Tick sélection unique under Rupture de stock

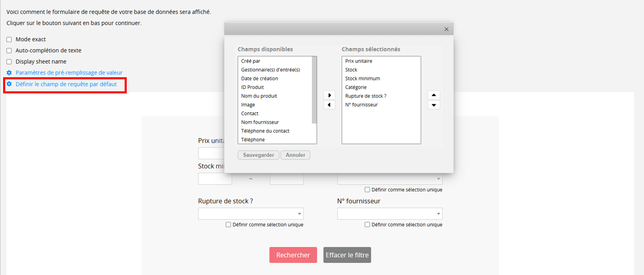(228, 225)
